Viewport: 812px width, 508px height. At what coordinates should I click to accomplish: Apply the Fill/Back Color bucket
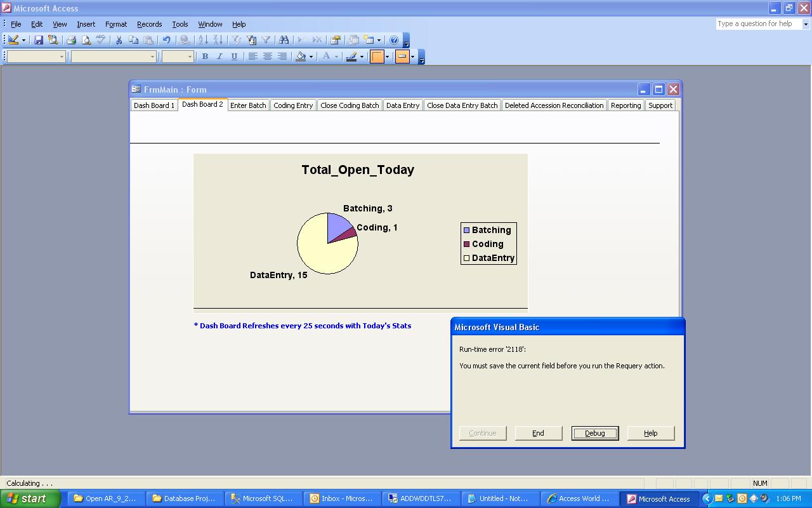[301, 57]
